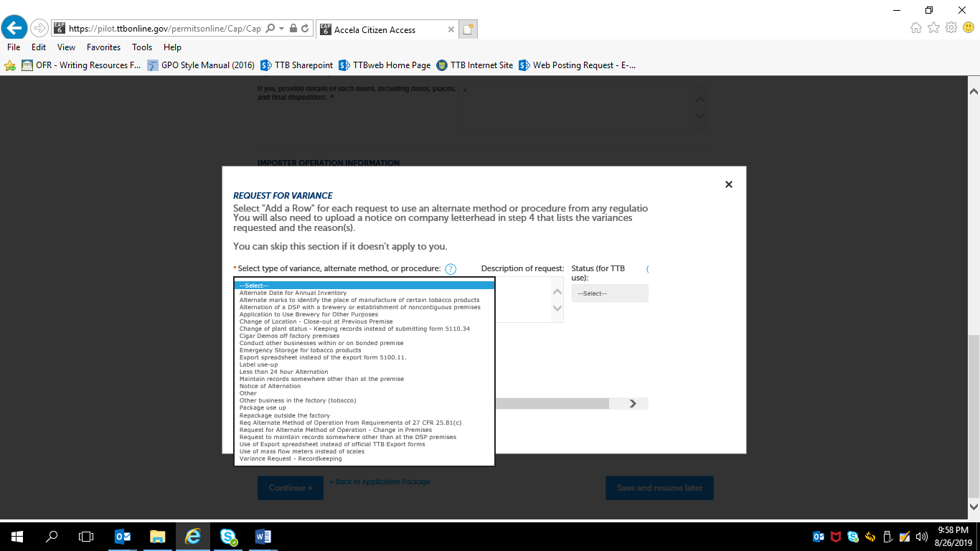This screenshot has height=551, width=980.
Task: Click the Home icon in browser toolbar
Action: (916, 27)
